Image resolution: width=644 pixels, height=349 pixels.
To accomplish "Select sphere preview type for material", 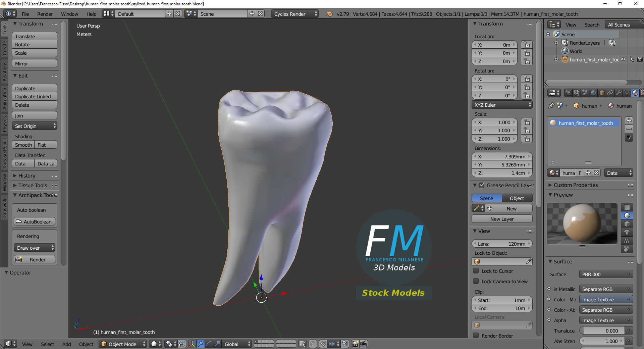I will click(627, 216).
